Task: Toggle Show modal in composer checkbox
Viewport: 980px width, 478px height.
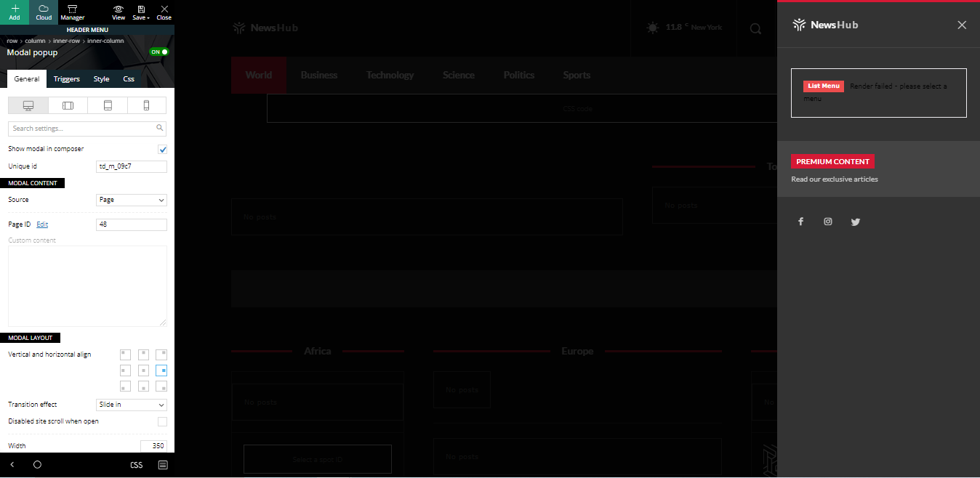Action: coord(162,149)
